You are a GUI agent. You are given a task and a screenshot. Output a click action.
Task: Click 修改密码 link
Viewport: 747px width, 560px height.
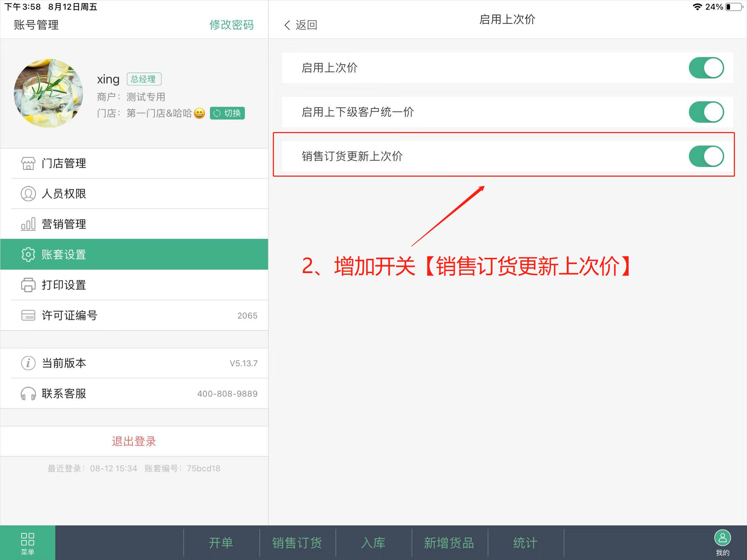pyautogui.click(x=231, y=25)
